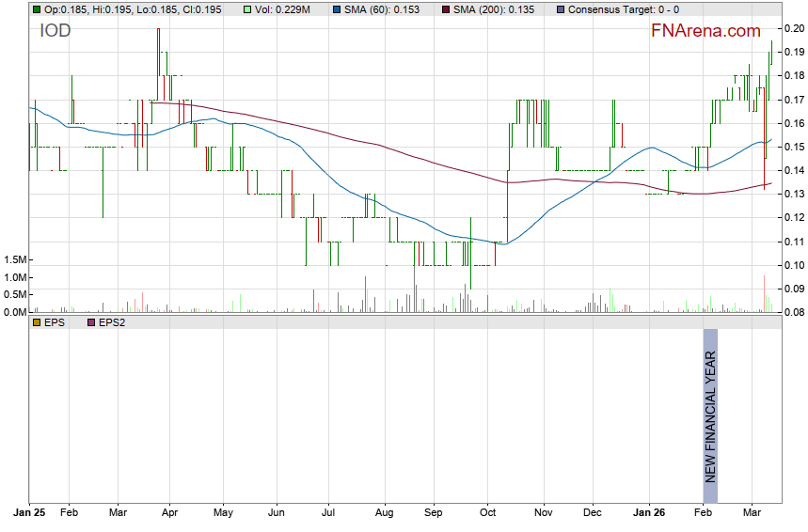
Task: Click the 0.20 price axis label
Action: (794, 28)
